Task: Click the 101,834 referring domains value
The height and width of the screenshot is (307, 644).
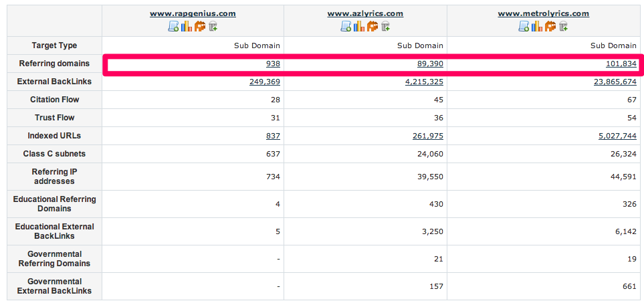Action: pos(621,64)
